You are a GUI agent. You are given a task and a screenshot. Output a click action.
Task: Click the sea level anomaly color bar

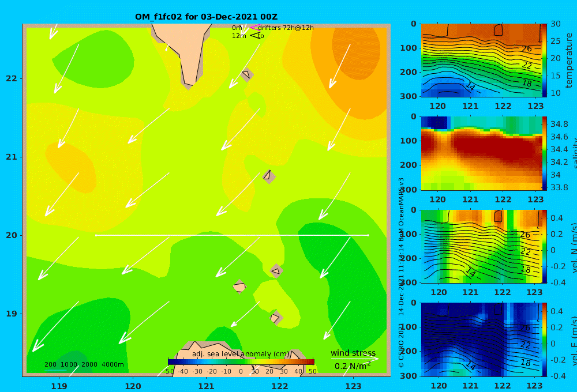tap(241, 362)
